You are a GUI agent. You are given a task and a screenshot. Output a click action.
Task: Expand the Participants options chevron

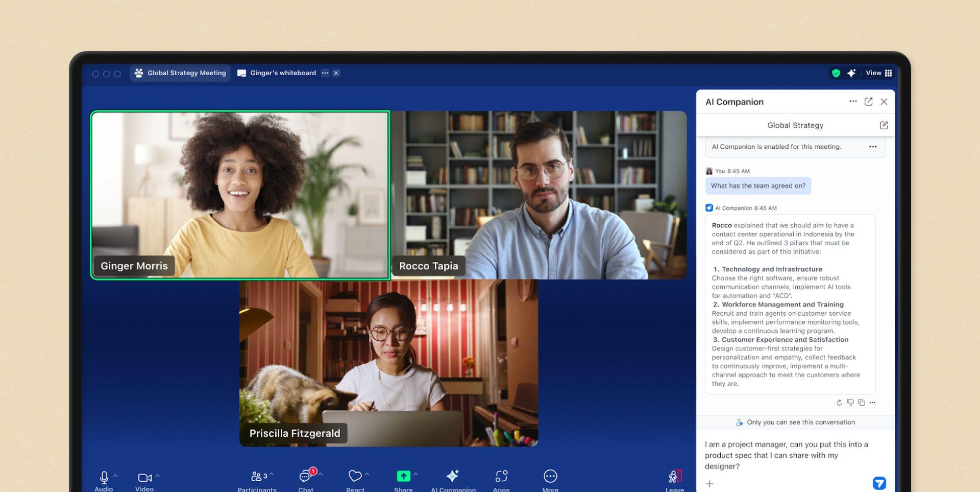(x=271, y=475)
